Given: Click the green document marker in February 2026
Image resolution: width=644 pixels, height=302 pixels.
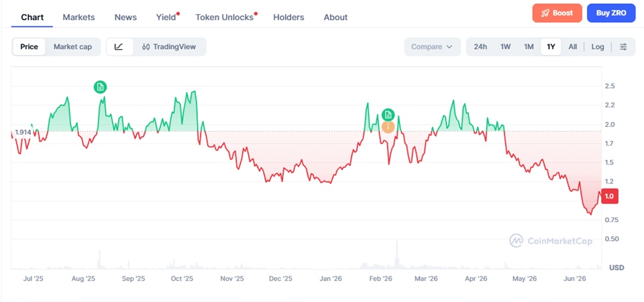Looking at the screenshot, I should tap(388, 115).
